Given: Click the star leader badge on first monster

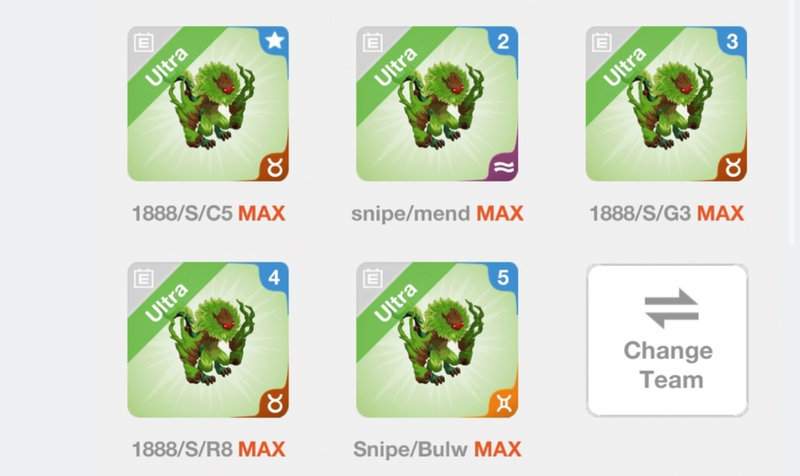Looking at the screenshot, I should (274, 40).
